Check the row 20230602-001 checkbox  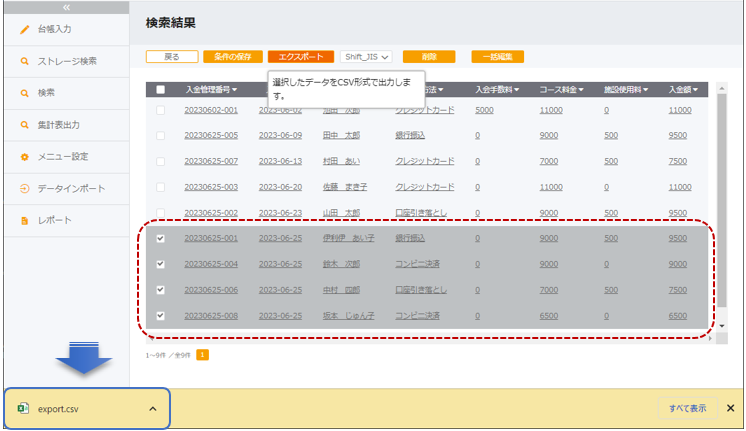point(160,110)
